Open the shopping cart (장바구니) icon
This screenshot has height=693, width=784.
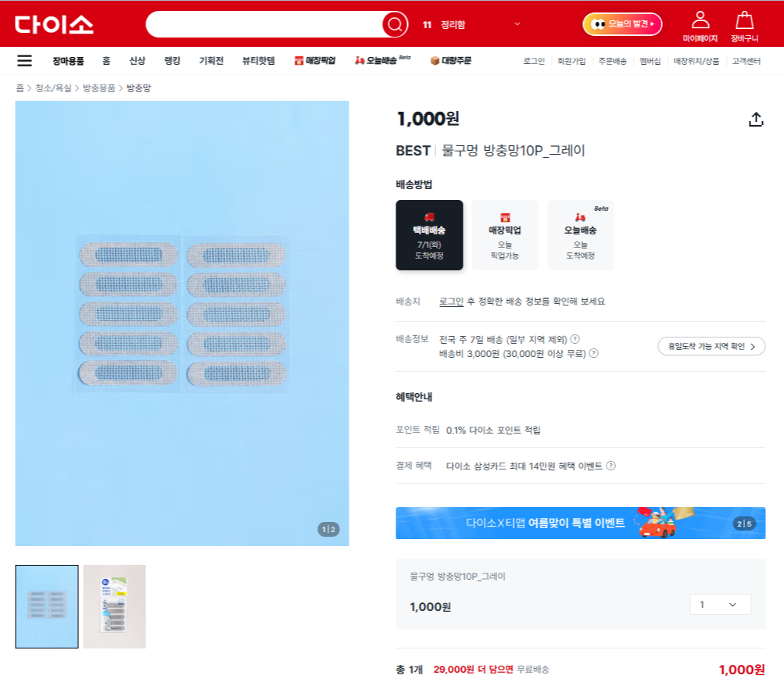point(744,27)
